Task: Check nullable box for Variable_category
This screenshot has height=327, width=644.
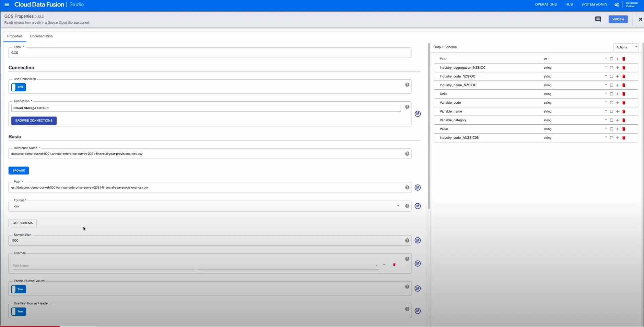Action: coord(611,120)
